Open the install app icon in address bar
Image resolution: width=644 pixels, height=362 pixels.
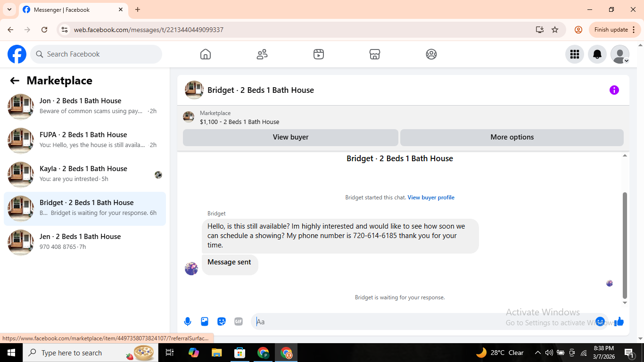pos(540,30)
